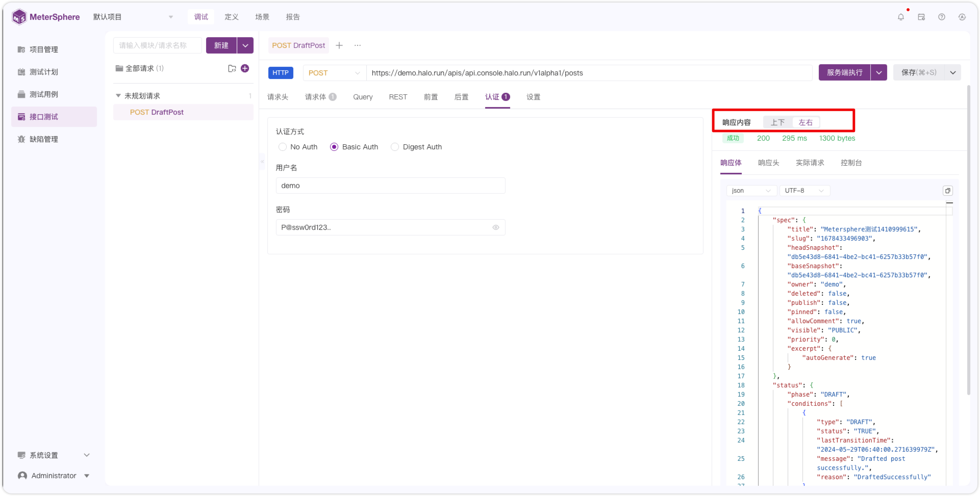Open the help question mark icon
Image resolution: width=980 pixels, height=496 pixels.
point(942,17)
